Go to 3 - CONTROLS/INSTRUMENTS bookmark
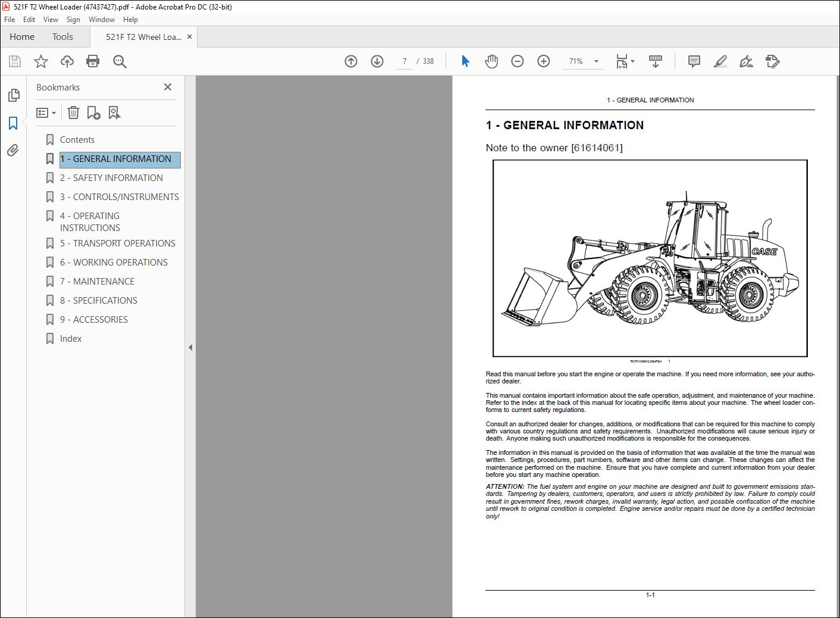Viewport: 840px width, 618px height. click(x=119, y=197)
